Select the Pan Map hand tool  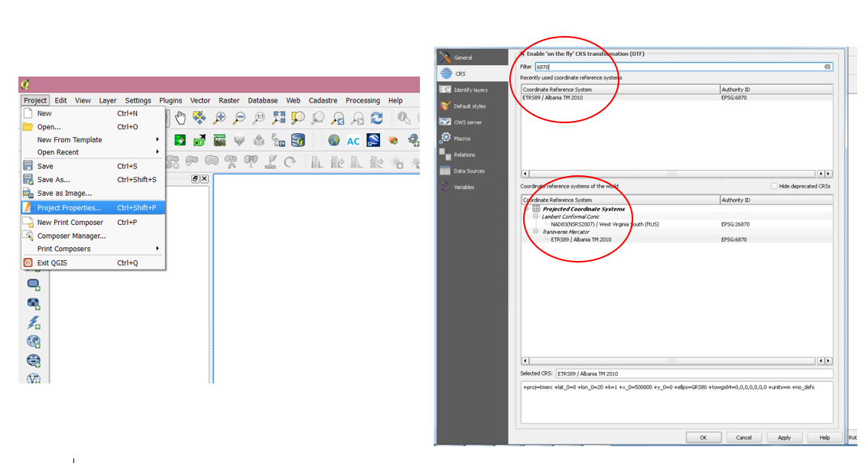pos(180,117)
